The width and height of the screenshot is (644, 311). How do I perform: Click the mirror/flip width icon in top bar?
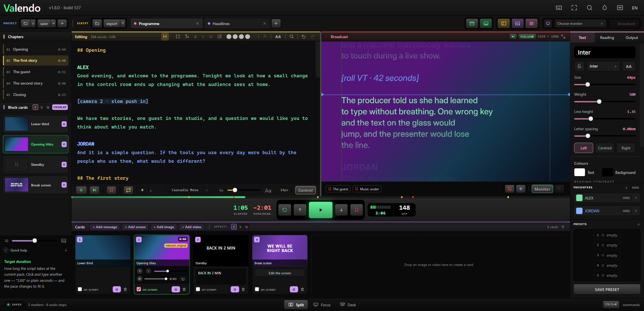pos(620,8)
